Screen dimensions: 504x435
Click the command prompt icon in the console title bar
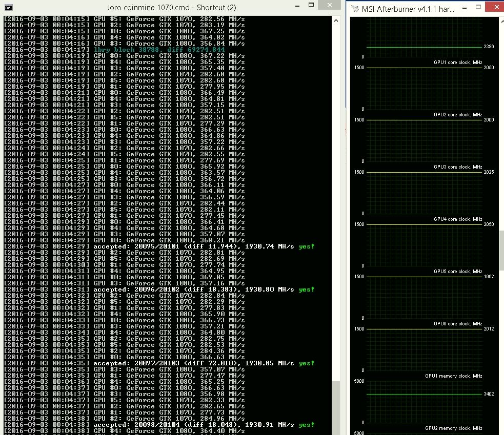pos(9,7)
